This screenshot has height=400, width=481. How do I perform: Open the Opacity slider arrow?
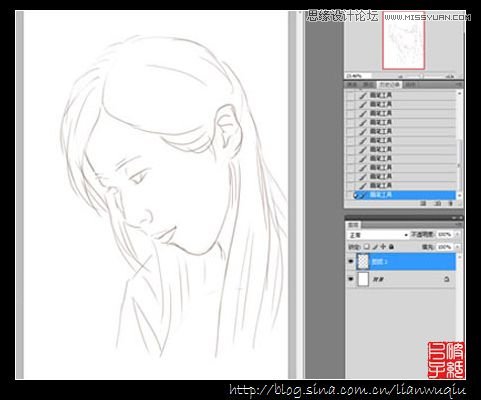457,235
